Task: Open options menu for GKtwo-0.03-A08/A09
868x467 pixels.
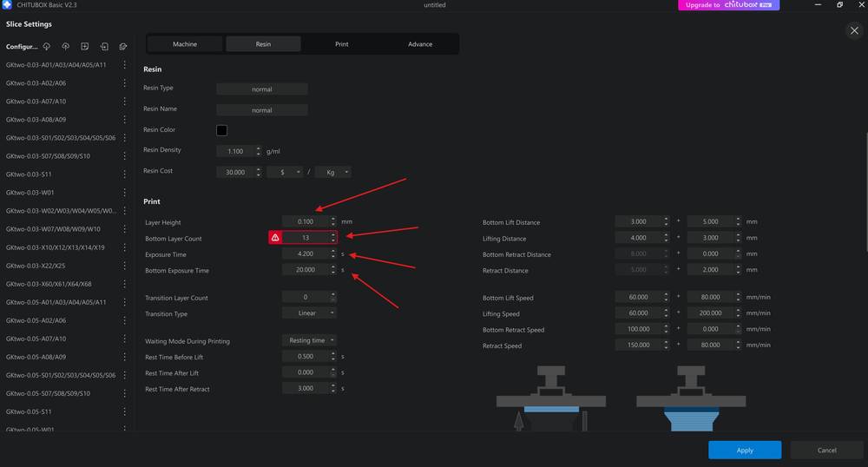Action: [124, 120]
